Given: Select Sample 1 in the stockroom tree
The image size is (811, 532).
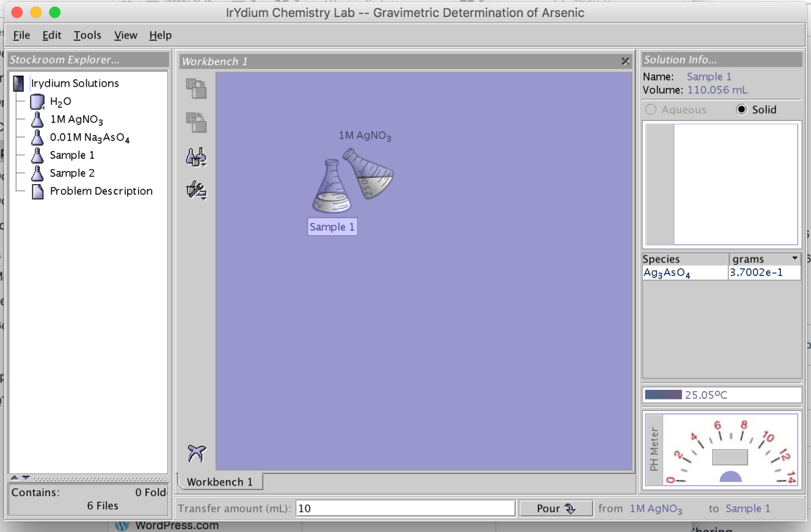Looking at the screenshot, I should point(72,155).
